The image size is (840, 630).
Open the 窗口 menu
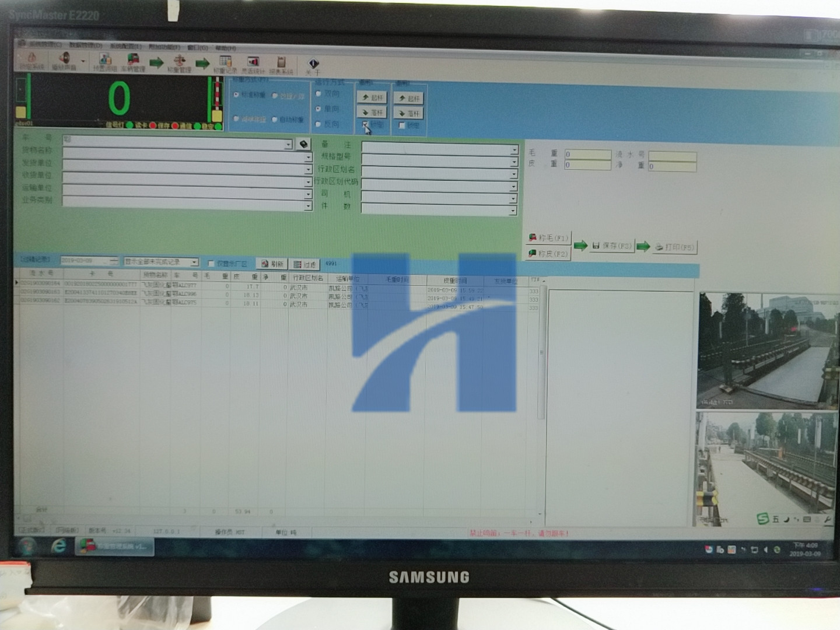(197, 47)
